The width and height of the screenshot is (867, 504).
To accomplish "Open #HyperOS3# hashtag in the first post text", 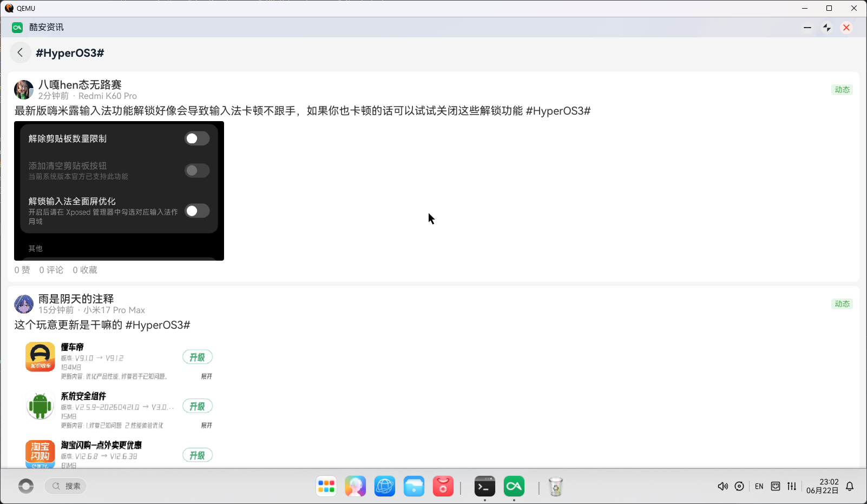I will [558, 111].
